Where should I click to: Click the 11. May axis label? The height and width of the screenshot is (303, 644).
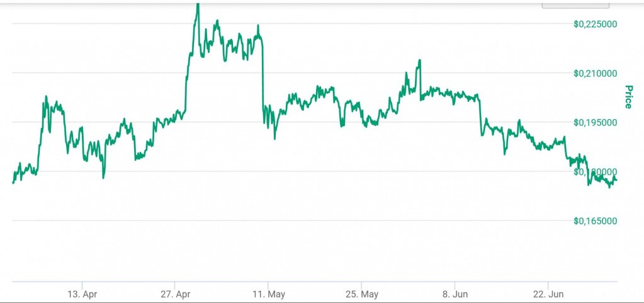click(268, 294)
